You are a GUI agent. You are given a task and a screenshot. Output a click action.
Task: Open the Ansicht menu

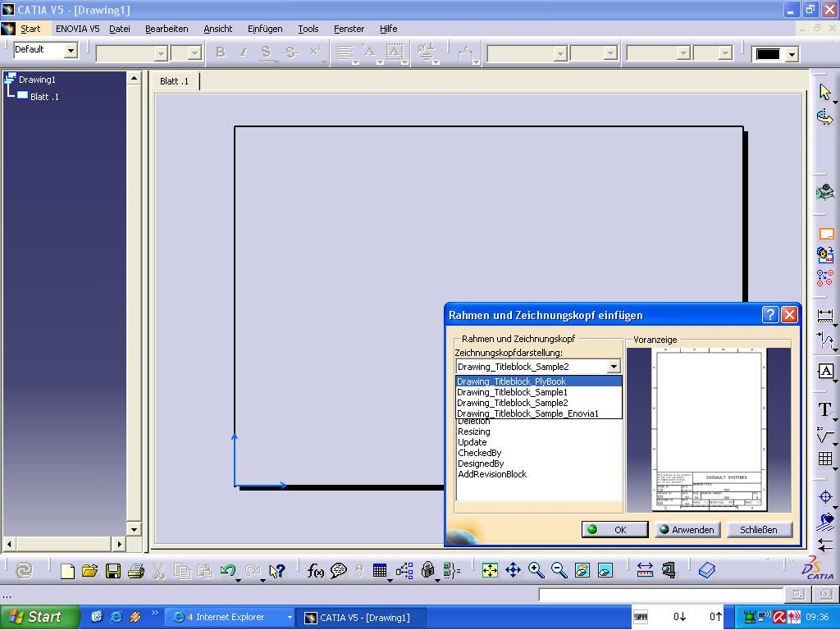218,29
